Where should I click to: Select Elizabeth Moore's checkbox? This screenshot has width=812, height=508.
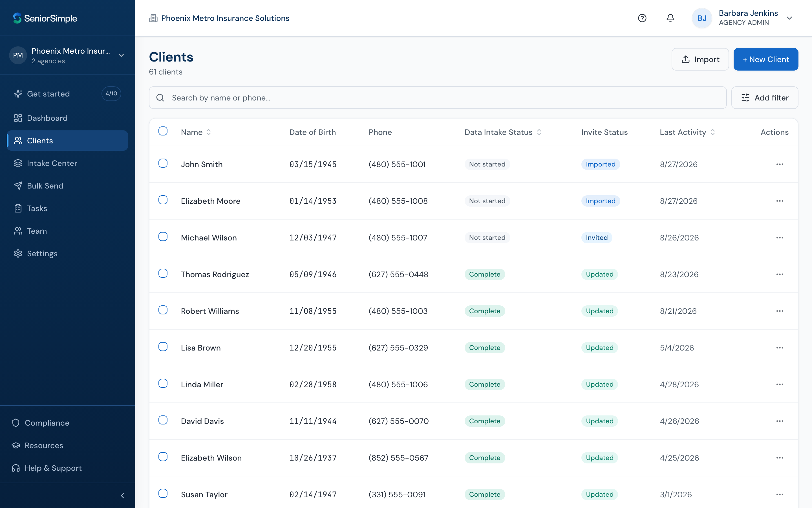click(x=163, y=200)
